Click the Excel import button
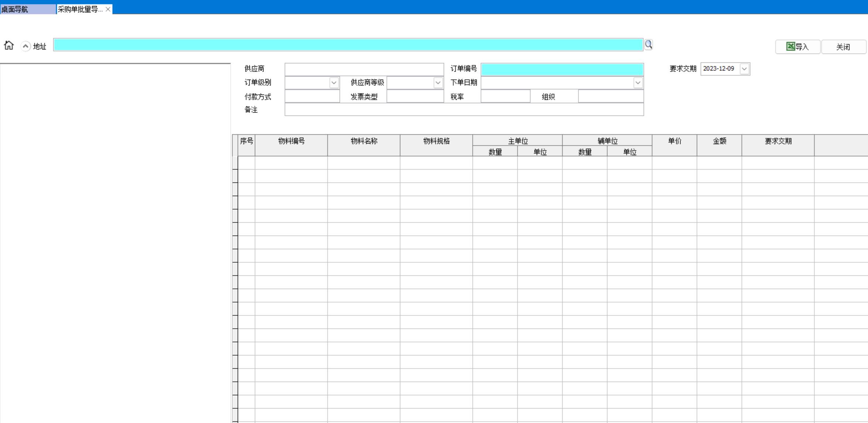This screenshot has width=868, height=423. 797,47
